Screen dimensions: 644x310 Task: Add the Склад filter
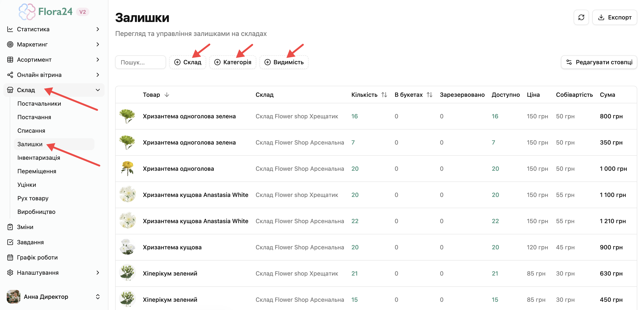coord(188,62)
